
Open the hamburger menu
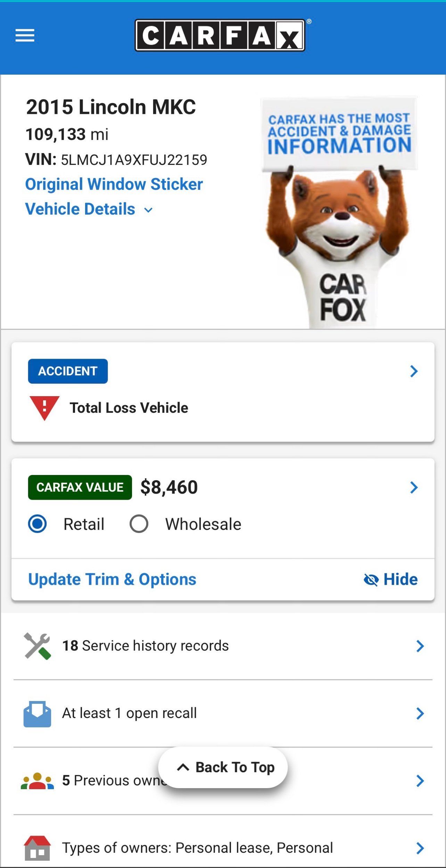click(25, 35)
